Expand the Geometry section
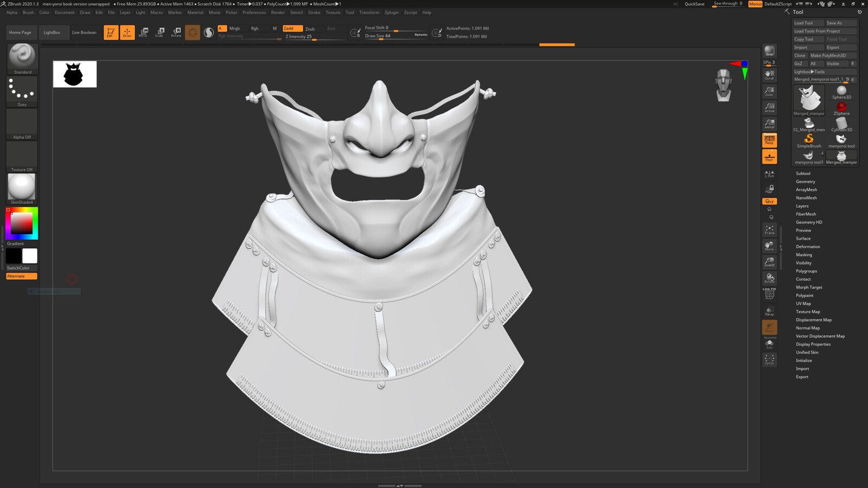The height and width of the screenshot is (488, 868). point(805,182)
